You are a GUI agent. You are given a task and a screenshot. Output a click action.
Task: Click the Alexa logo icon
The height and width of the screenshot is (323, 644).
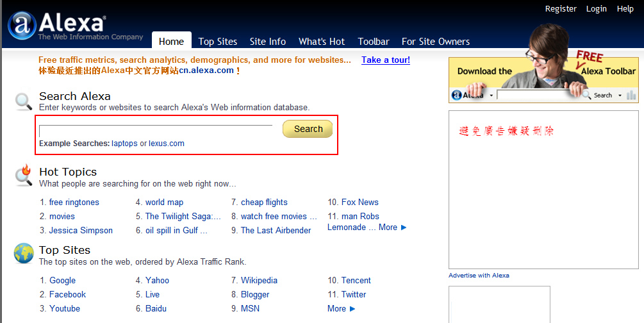tap(22, 25)
